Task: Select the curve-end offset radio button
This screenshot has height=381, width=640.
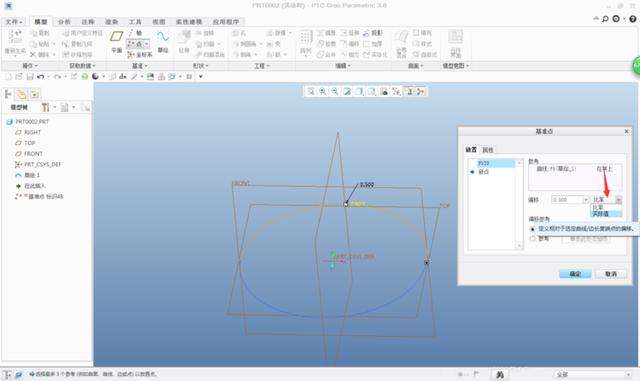Action: click(532, 229)
